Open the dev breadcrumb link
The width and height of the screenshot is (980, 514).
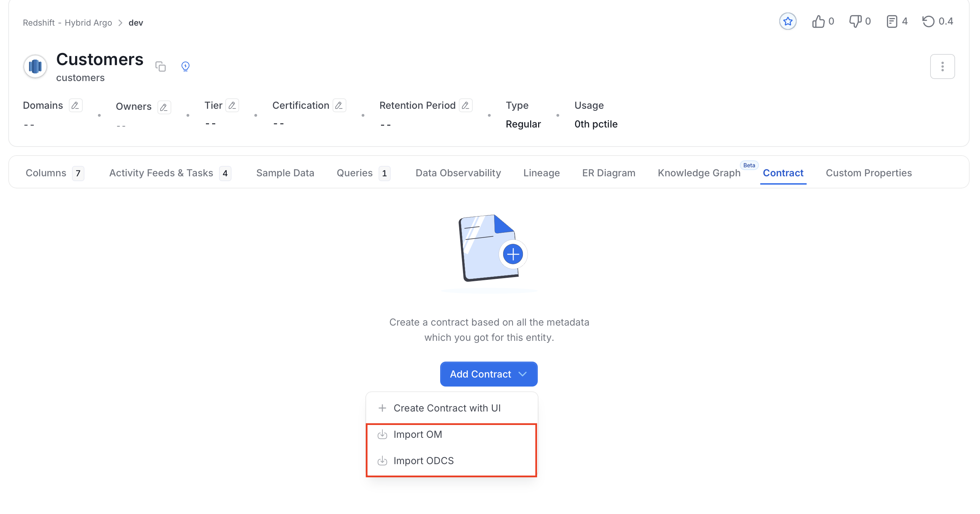(x=136, y=23)
